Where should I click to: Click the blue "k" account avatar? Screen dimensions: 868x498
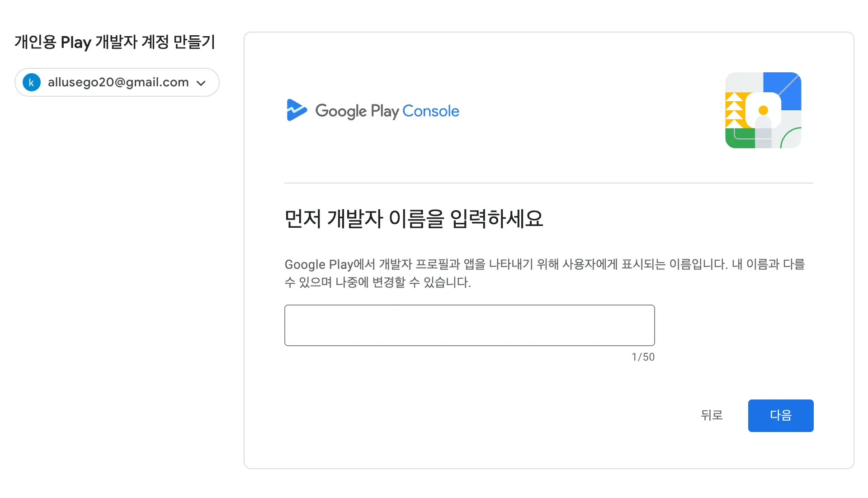[32, 83]
